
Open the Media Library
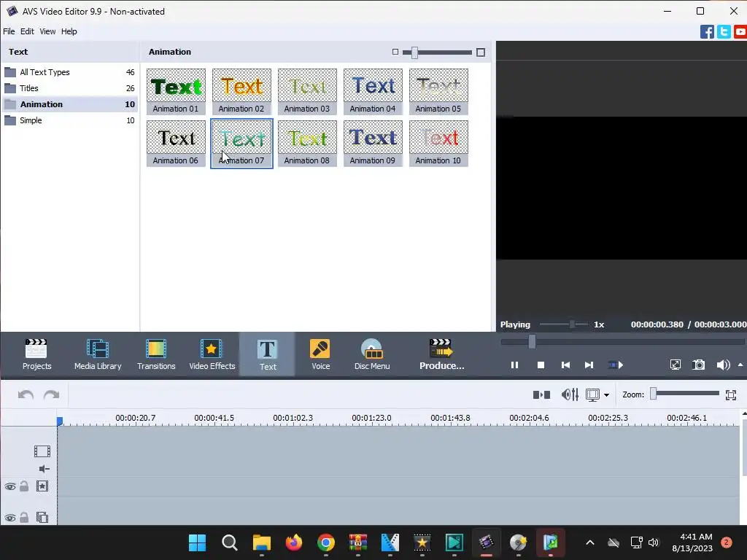(98, 354)
